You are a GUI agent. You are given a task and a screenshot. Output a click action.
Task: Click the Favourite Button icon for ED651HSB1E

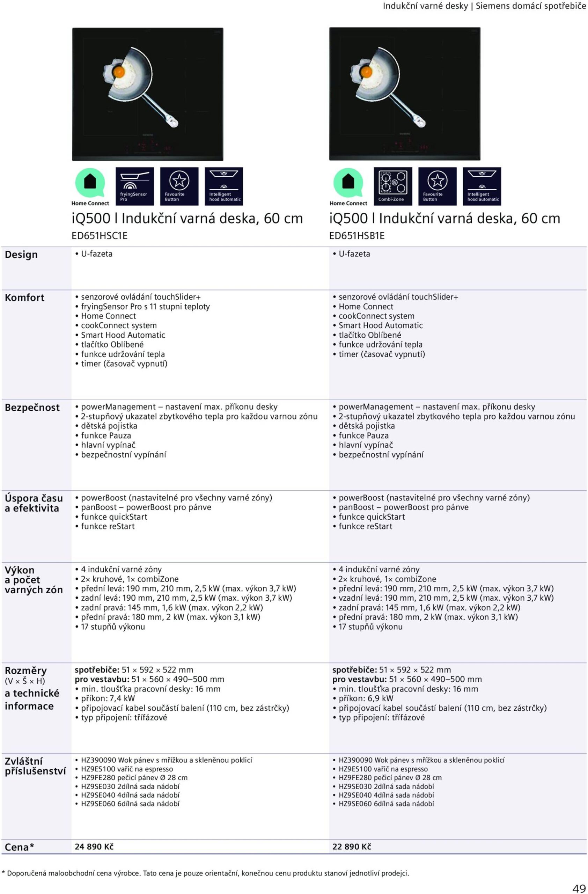437,186
